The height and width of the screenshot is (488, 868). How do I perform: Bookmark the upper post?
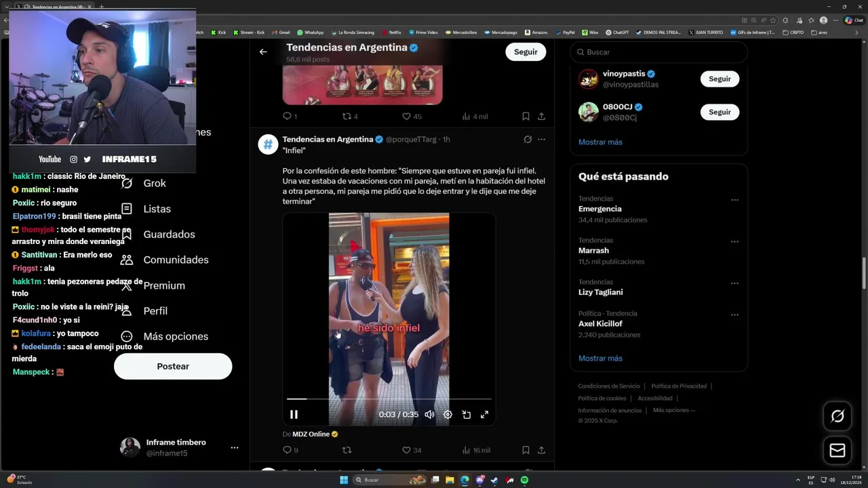(x=526, y=117)
